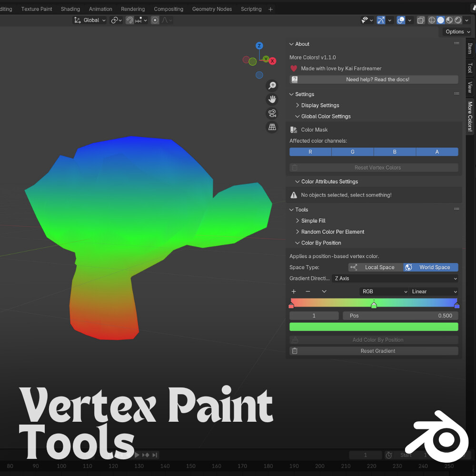The height and width of the screenshot is (476, 476).
Task: Click the Z axis ball on the navigation gizmo
Action: click(x=259, y=45)
